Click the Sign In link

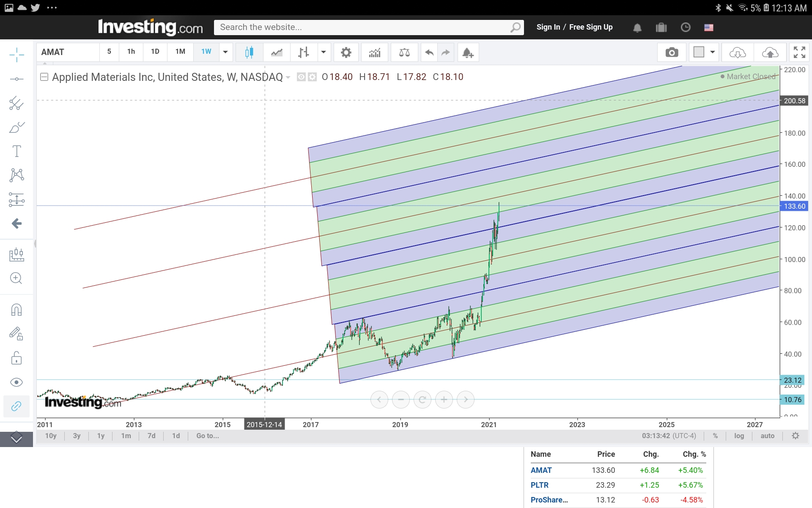click(548, 27)
